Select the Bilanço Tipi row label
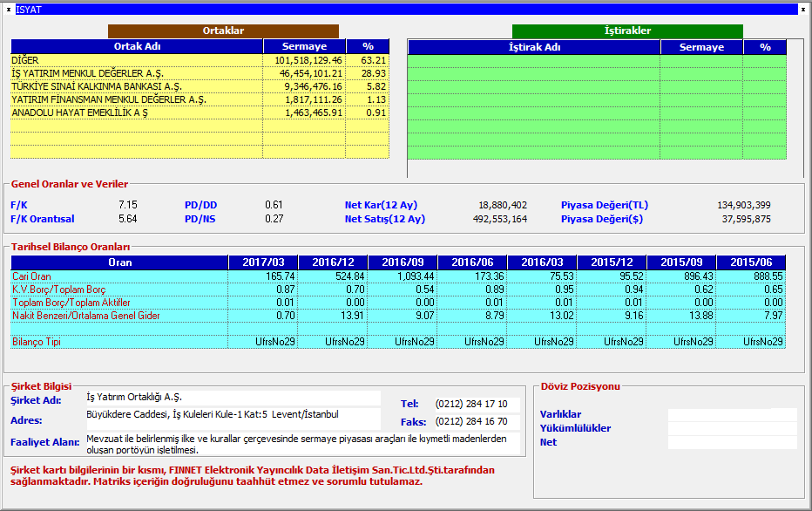812x511 pixels. point(37,342)
